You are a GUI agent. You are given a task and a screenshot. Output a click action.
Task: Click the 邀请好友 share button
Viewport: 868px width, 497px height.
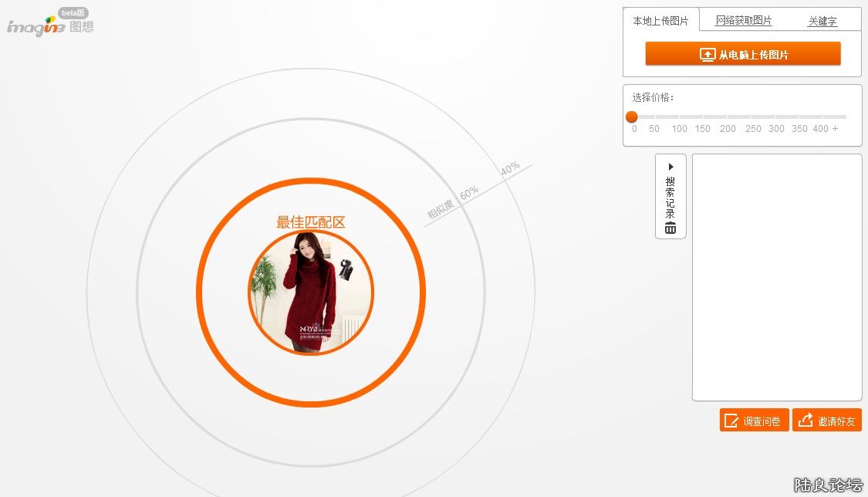point(826,421)
